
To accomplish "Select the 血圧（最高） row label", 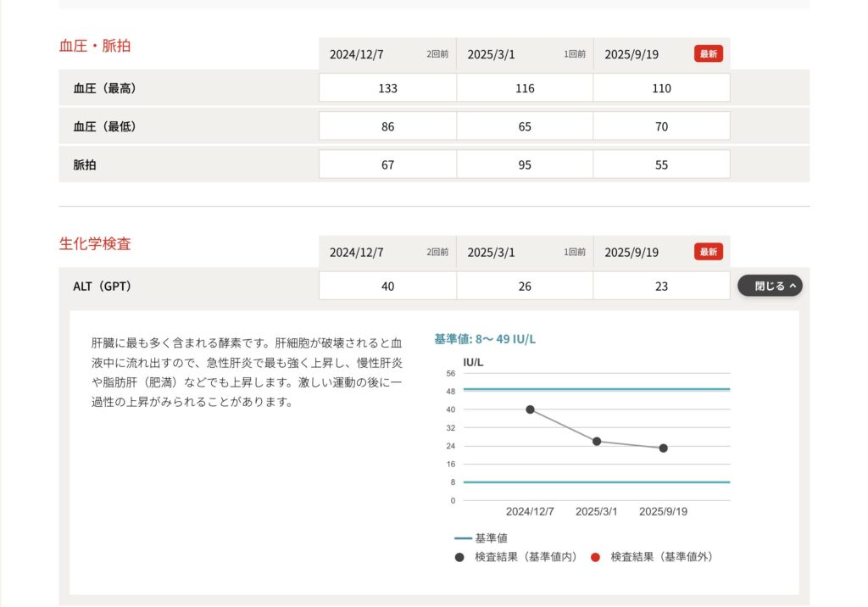I will click(104, 88).
